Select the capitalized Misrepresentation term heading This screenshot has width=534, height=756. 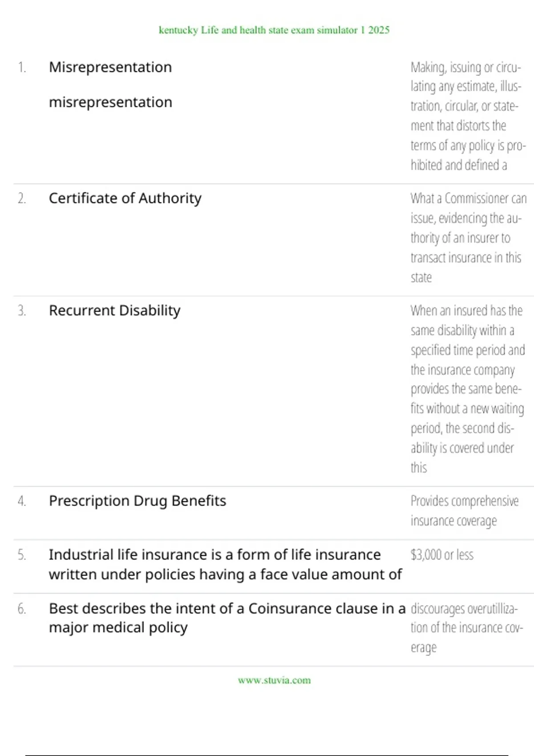(x=110, y=67)
